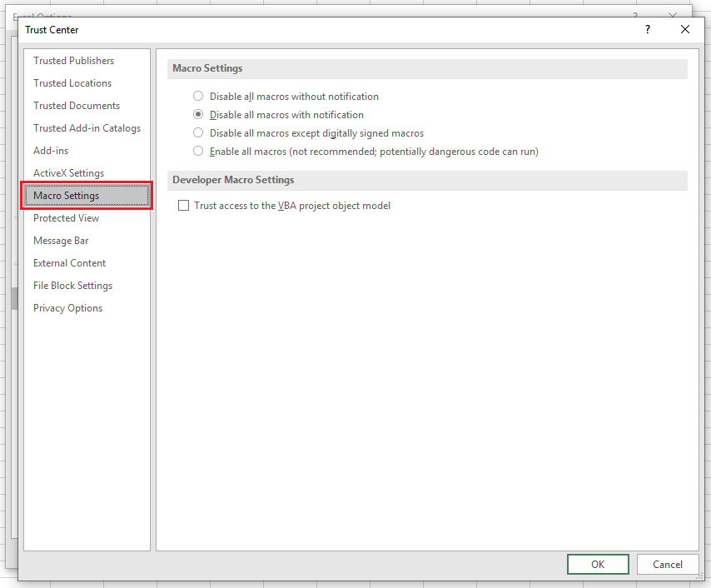Open the Trusted Documents settings page
The image size is (711, 588).
tap(76, 105)
